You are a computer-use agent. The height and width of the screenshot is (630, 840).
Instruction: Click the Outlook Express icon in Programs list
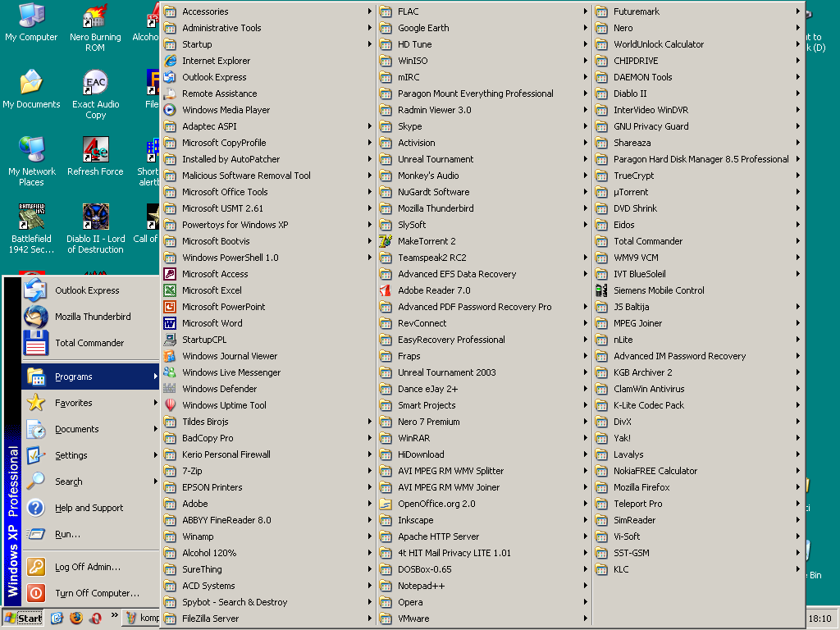tap(170, 77)
